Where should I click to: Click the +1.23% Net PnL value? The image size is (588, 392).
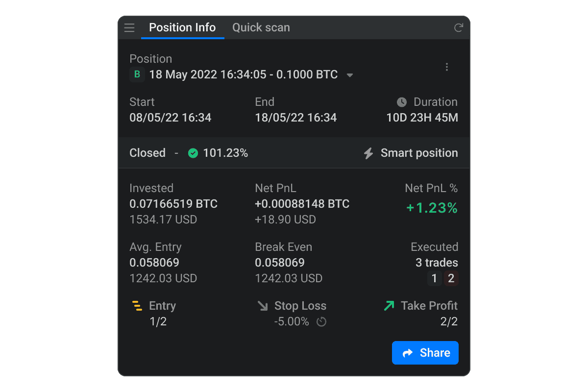(x=432, y=208)
